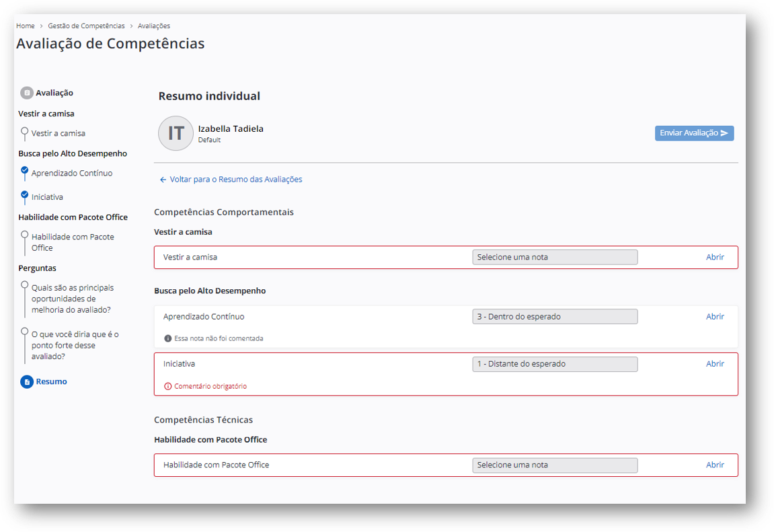Click the checked marker for Iniciativa step

[25, 195]
